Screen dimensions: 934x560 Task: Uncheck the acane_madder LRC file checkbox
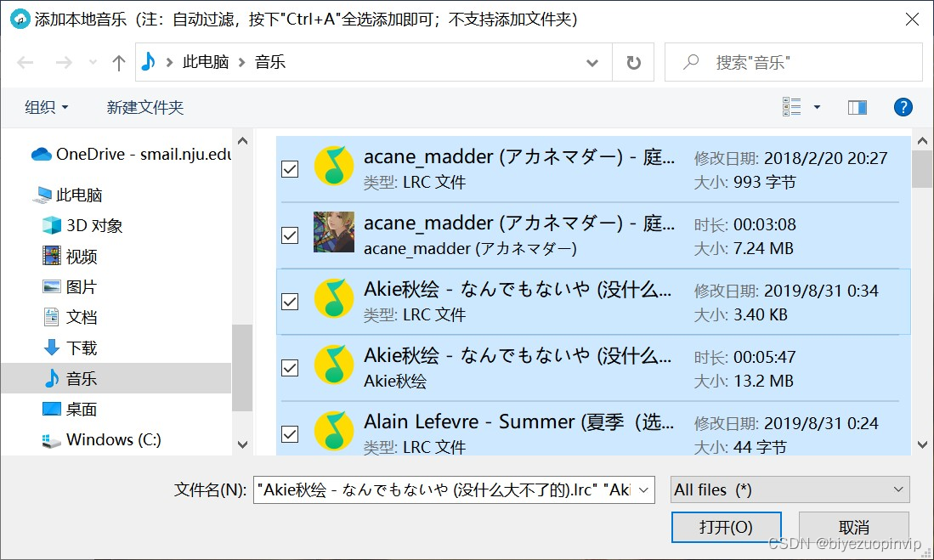(290, 169)
